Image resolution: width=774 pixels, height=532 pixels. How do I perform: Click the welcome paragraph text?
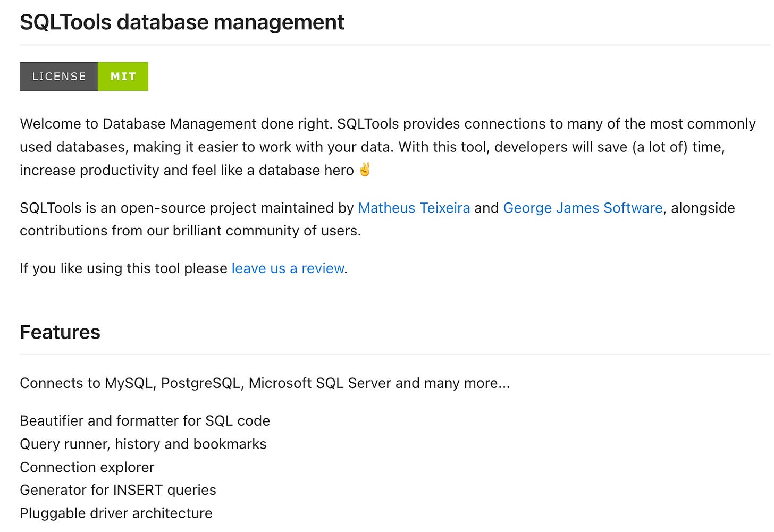point(372,147)
